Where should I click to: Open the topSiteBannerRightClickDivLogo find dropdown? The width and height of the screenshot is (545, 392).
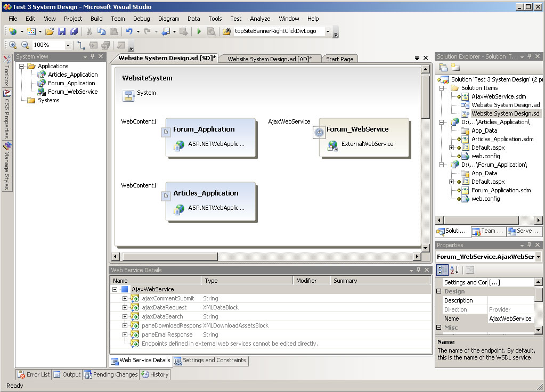pos(328,31)
